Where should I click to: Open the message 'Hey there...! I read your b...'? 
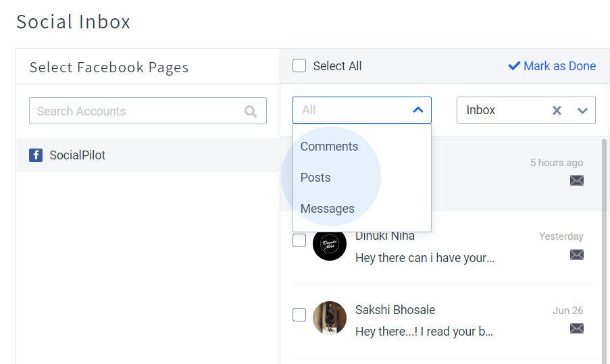pyautogui.click(x=424, y=332)
